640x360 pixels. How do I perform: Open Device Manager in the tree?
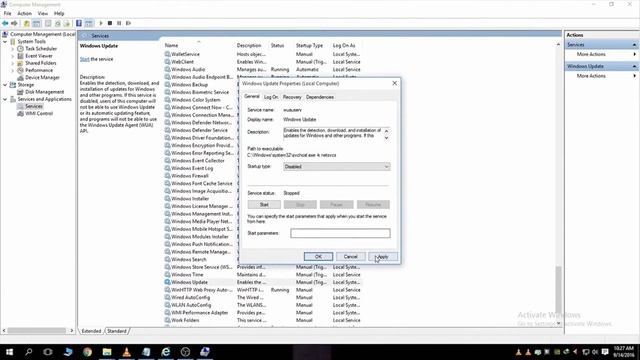(42, 78)
